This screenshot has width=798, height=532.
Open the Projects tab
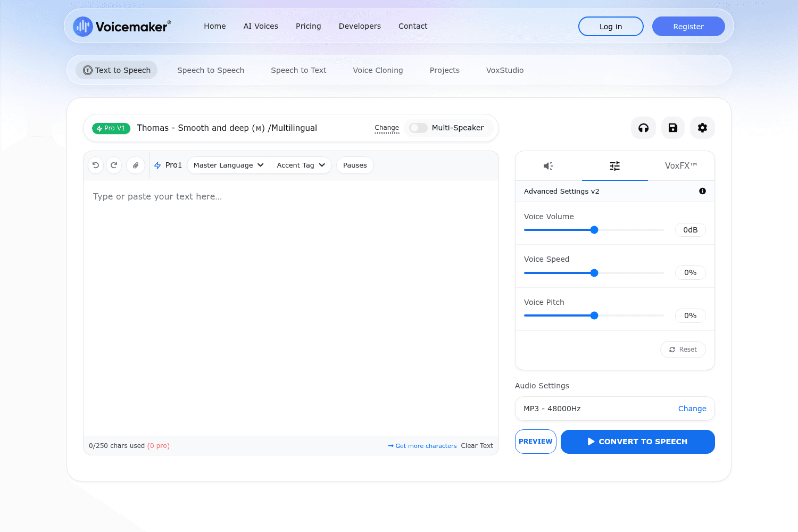[x=445, y=70]
